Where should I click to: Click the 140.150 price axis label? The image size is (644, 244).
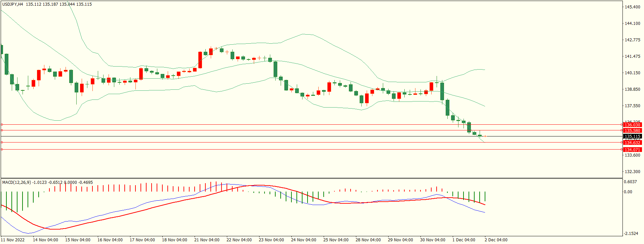pos(632,73)
